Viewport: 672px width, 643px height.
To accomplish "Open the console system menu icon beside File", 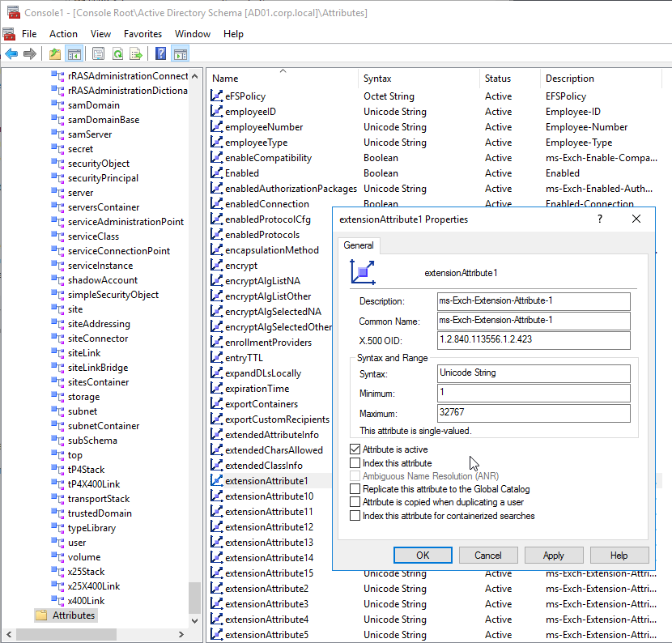I will [9, 34].
